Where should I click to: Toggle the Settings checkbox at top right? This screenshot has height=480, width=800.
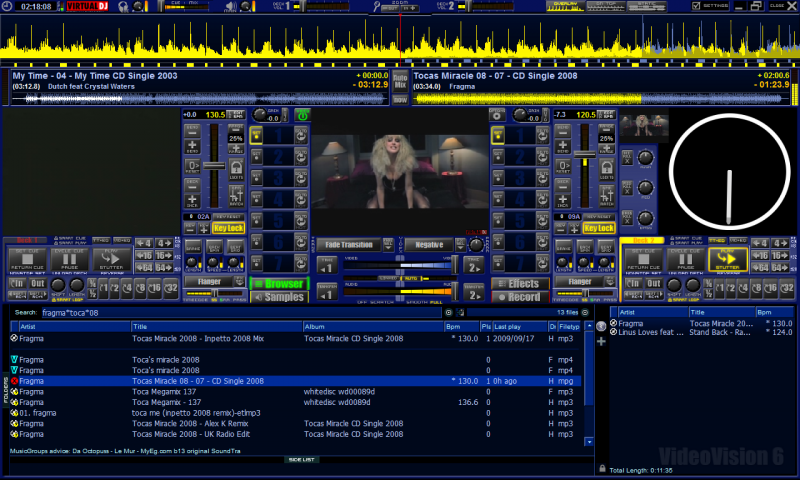tap(696, 6)
